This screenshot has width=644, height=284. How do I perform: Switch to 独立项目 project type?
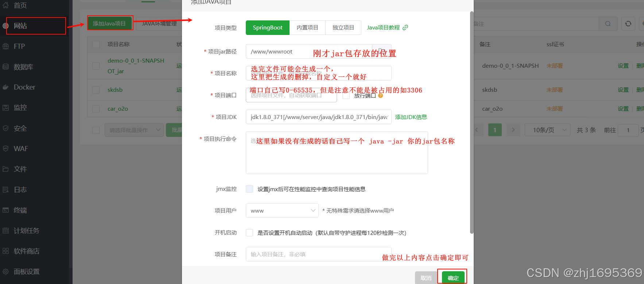click(343, 28)
